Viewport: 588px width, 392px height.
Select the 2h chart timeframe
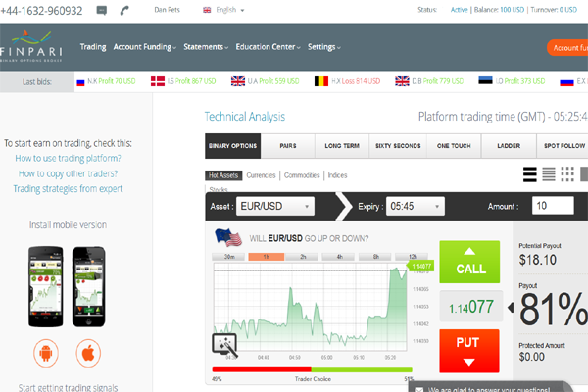[303, 257]
